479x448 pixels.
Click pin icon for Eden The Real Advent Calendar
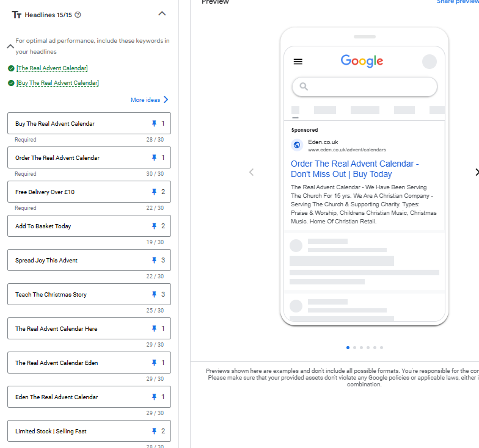[x=154, y=397]
